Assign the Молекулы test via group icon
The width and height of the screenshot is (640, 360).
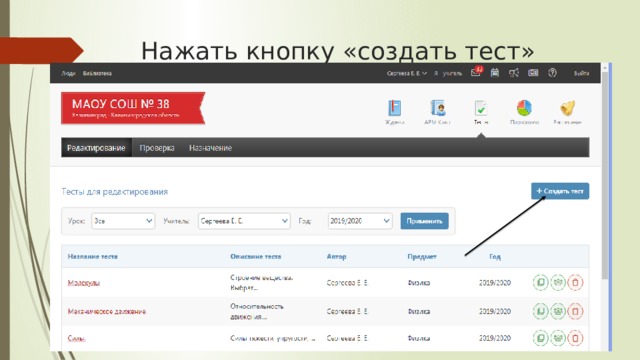click(558, 282)
